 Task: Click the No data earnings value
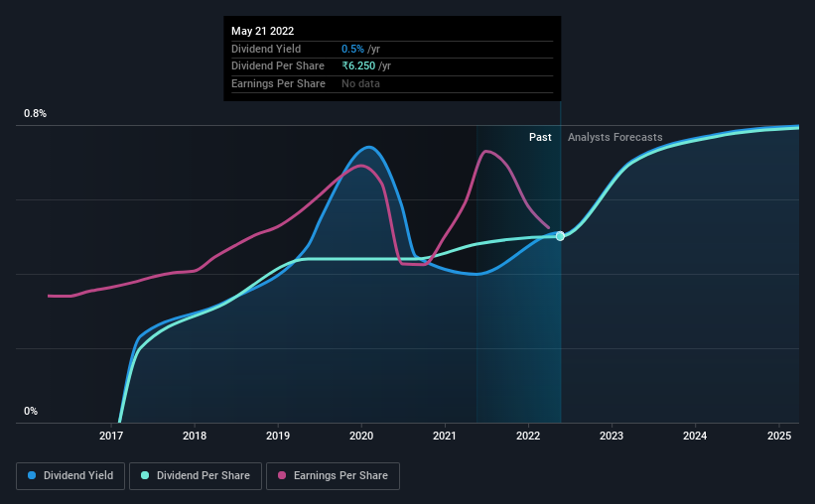click(360, 83)
